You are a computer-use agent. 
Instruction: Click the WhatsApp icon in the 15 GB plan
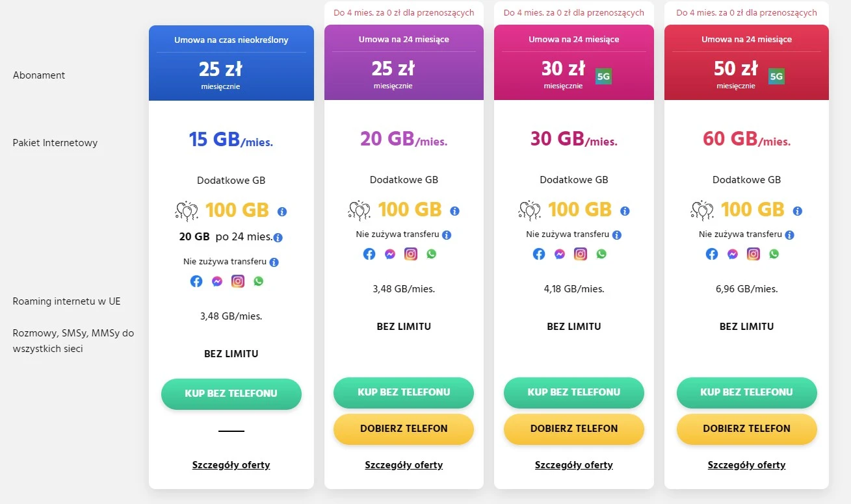tap(259, 281)
